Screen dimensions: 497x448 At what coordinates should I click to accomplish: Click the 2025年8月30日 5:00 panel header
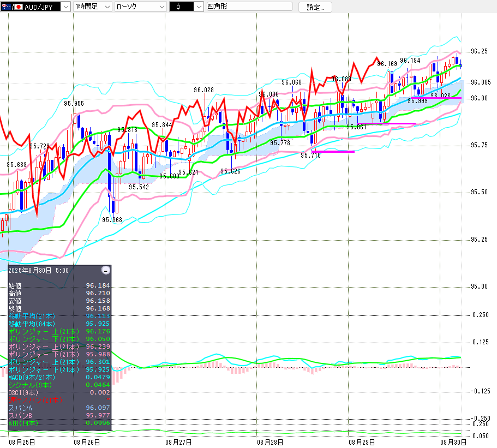[x=38, y=271]
